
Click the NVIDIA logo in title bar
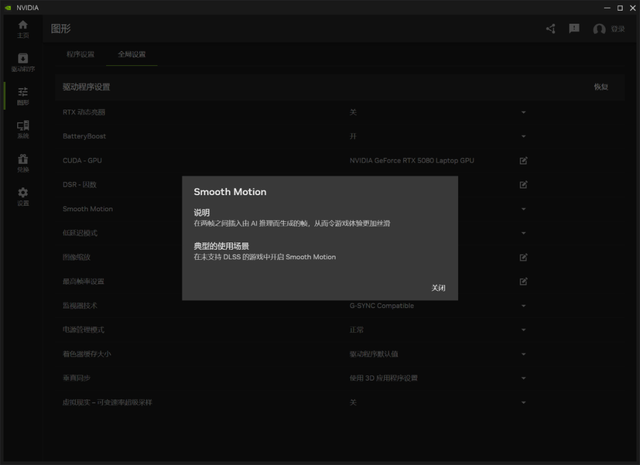(8, 8)
